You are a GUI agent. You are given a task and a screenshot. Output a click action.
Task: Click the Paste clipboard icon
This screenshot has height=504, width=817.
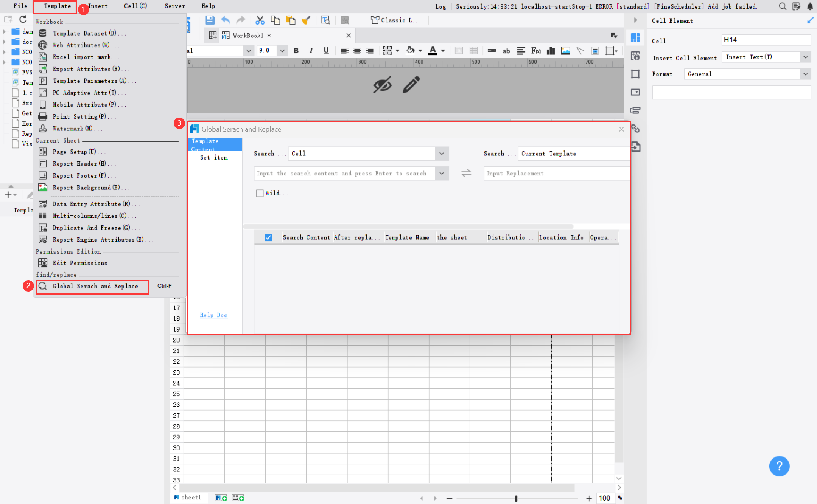pos(291,20)
